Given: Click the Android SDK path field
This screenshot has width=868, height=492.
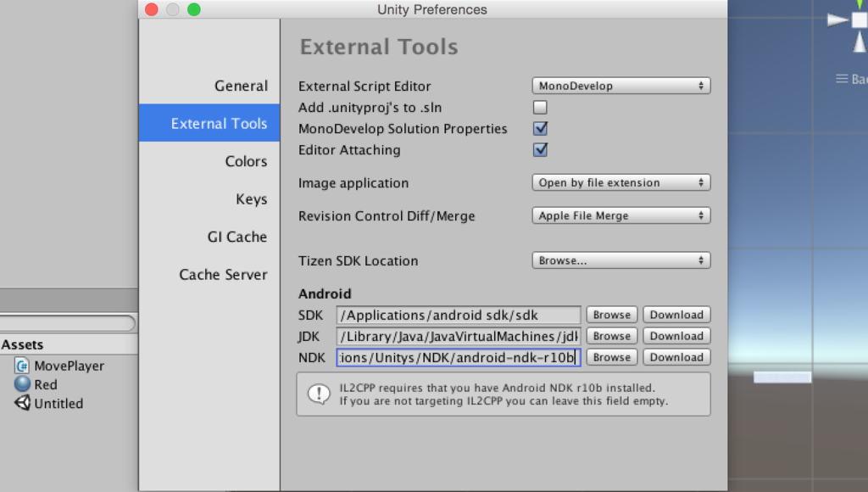Looking at the screenshot, I should 459,315.
